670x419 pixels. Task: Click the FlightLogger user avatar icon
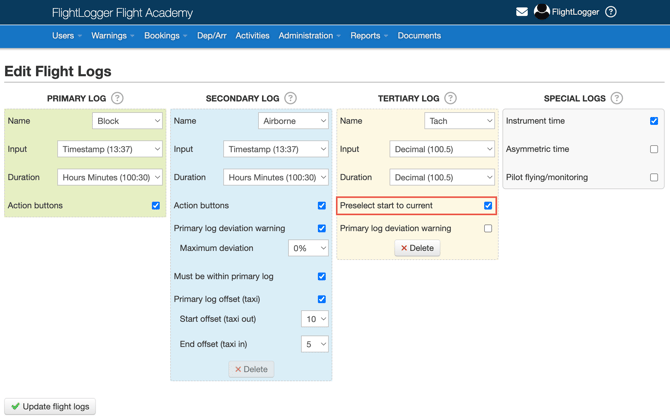coord(542,12)
